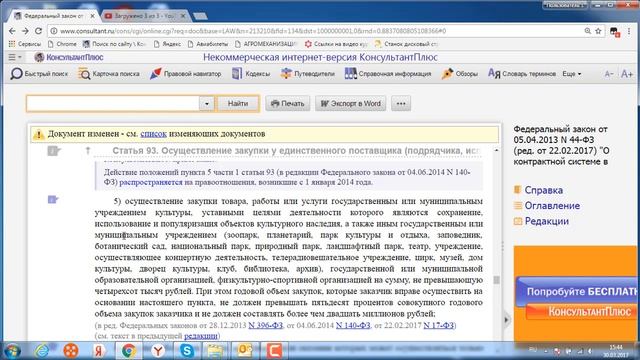Click warning icon in document changed notice
Screen dimensions: 640x360
point(38,134)
